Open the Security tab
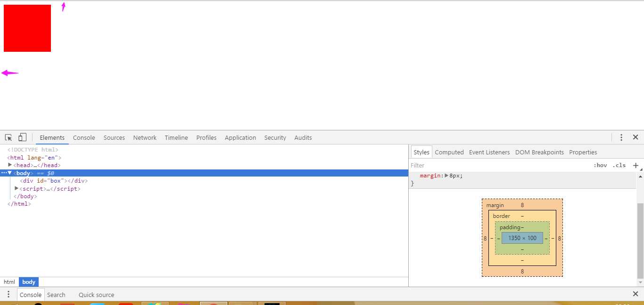Viewport: 644px width, 305px height. tap(275, 137)
